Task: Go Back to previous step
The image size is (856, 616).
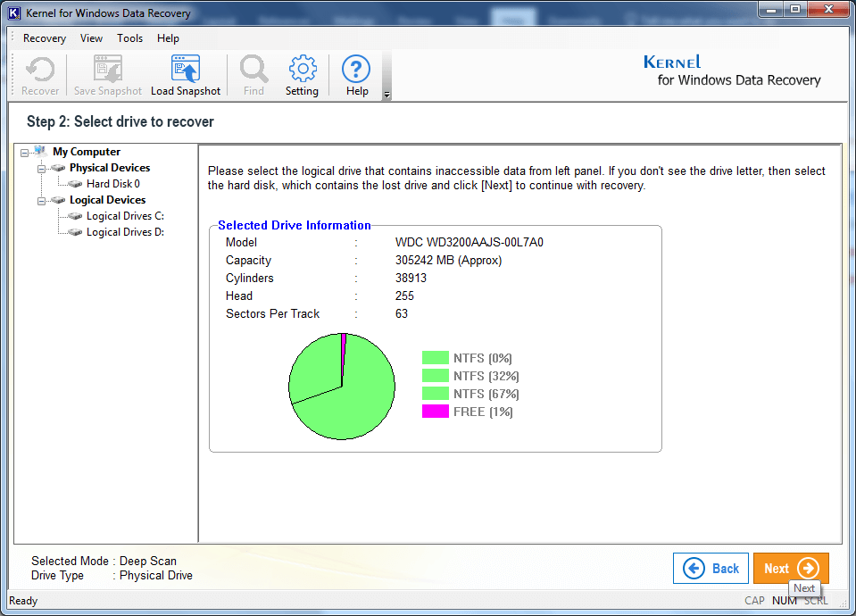Action: [x=711, y=569]
